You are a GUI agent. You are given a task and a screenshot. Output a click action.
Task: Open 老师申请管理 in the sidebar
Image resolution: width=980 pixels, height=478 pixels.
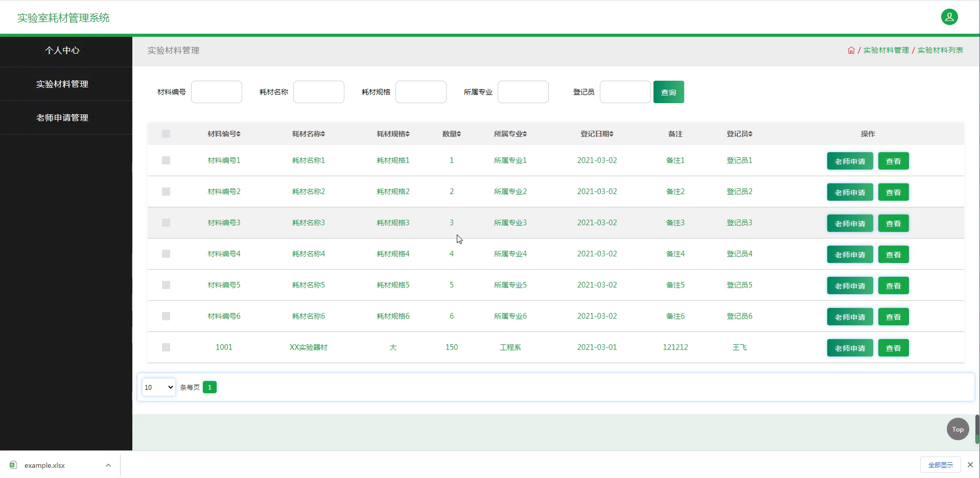pos(62,117)
